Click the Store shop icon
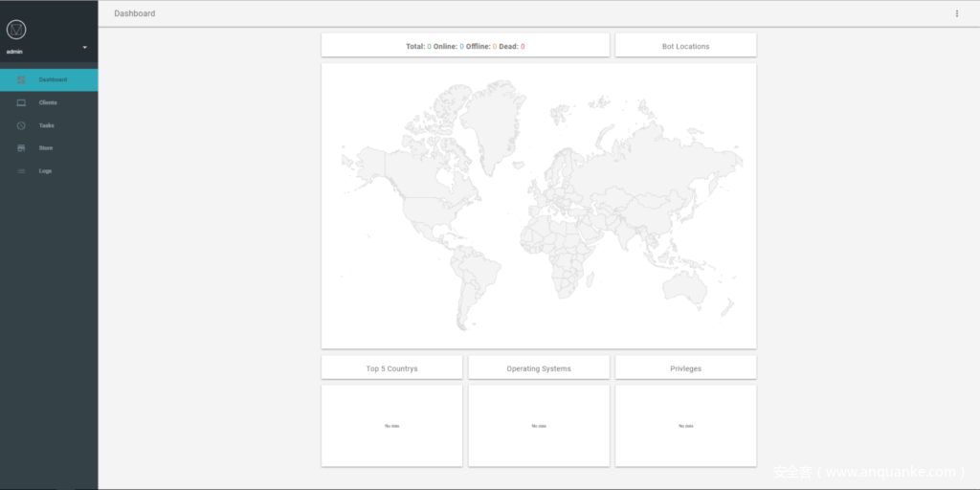The width and height of the screenshot is (980, 490). (x=21, y=148)
